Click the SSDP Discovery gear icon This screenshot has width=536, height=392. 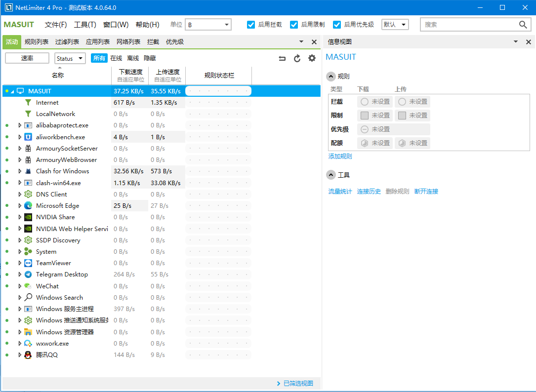click(x=28, y=240)
